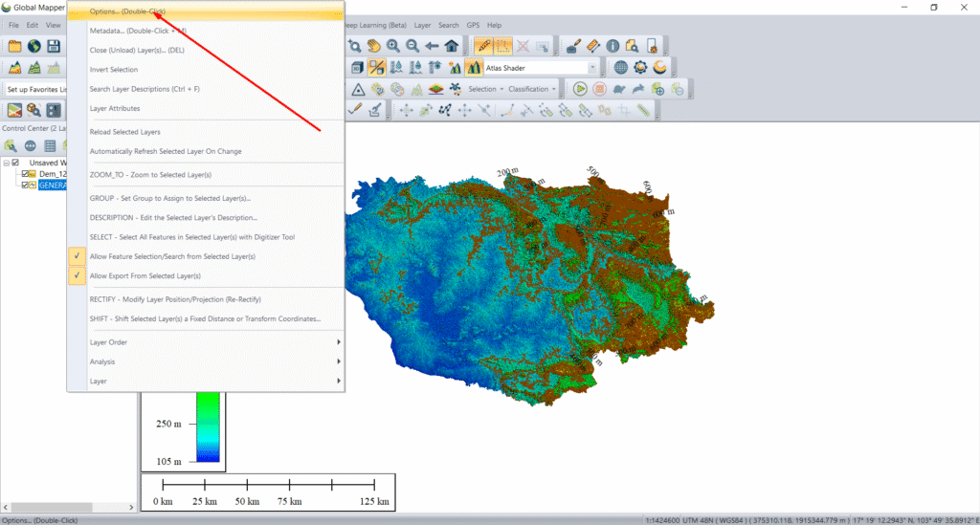
Task: Toggle visibility checkbox of Dem_12 layer
Action: (x=25, y=174)
